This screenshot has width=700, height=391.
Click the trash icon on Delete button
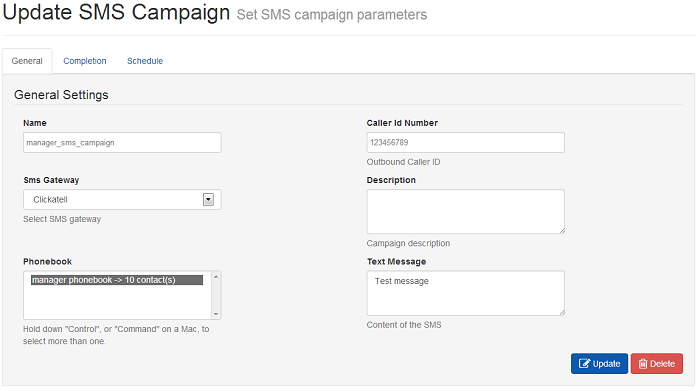(x=643, y=364)
